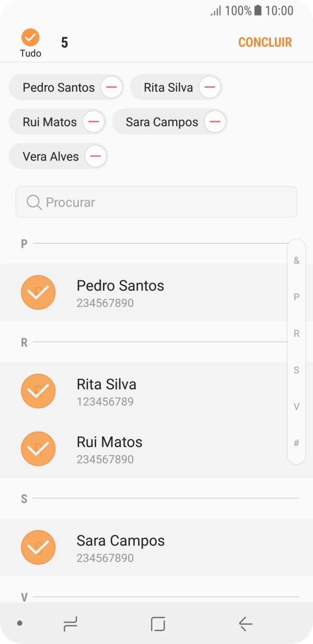Uncheck Sara Campos in the list
Viewport: 313px width, 644px height.
point(38,547)
